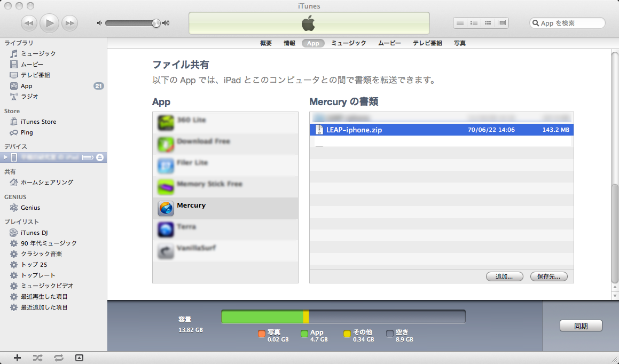Viewport: 619px width, 364px height.
Task: Select the VanillaSurf app icon
Action: 166,251
